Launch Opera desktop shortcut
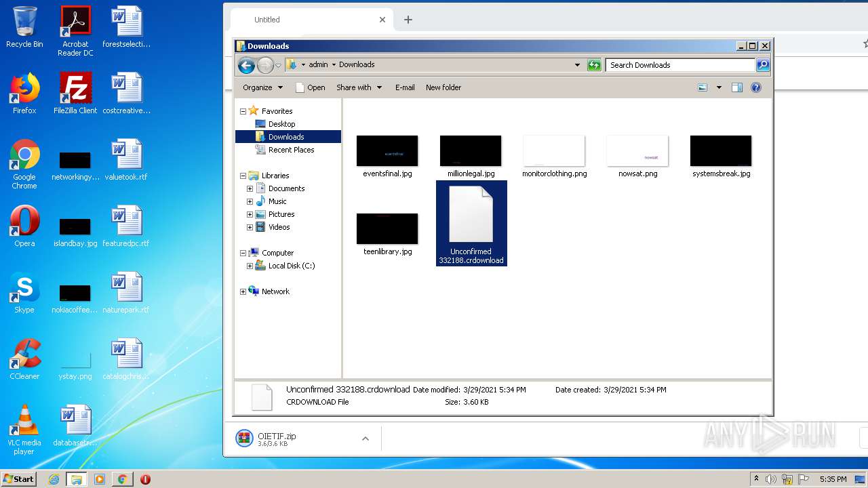The width and height of the screenshot is (868, 488). (x=24, y=226)
